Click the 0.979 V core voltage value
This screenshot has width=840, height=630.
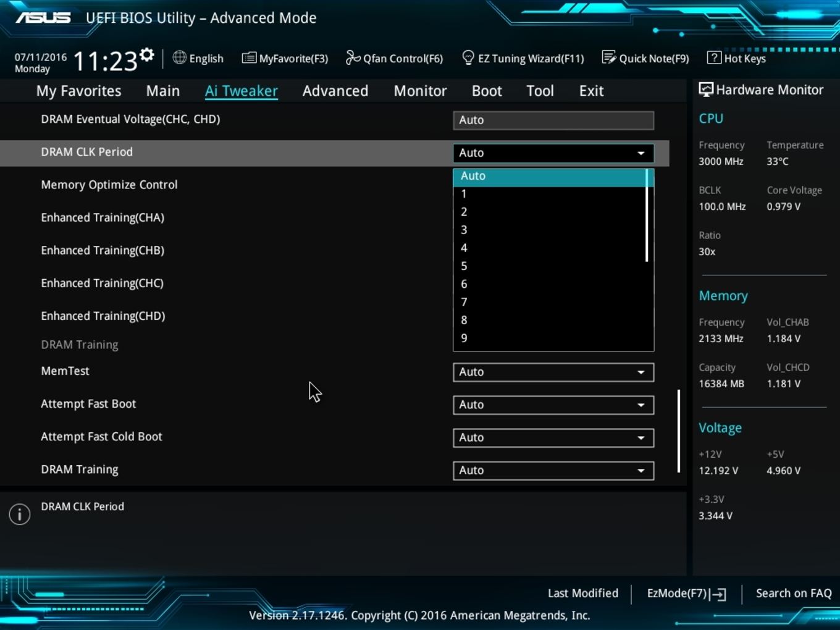pyautogui.click(x=784, y=207)
